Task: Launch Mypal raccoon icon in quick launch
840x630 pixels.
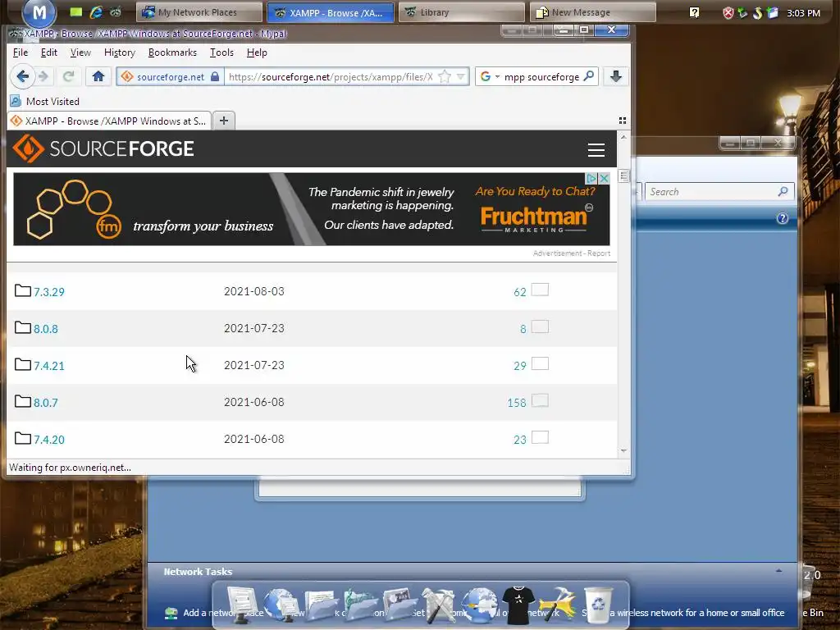Action: pos(116,11)
